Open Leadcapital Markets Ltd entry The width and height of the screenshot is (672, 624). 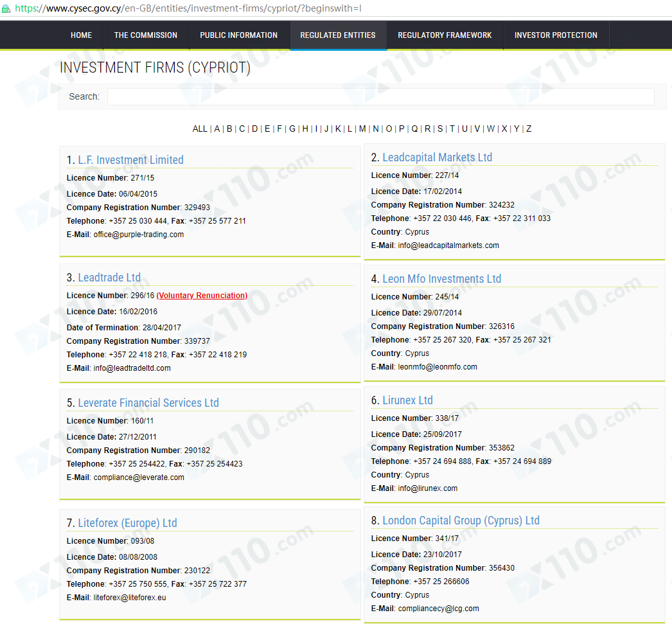tap(437, 157)
